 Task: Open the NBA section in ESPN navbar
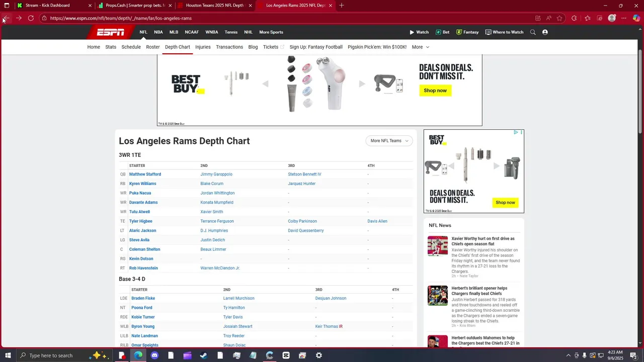[158, 32]
